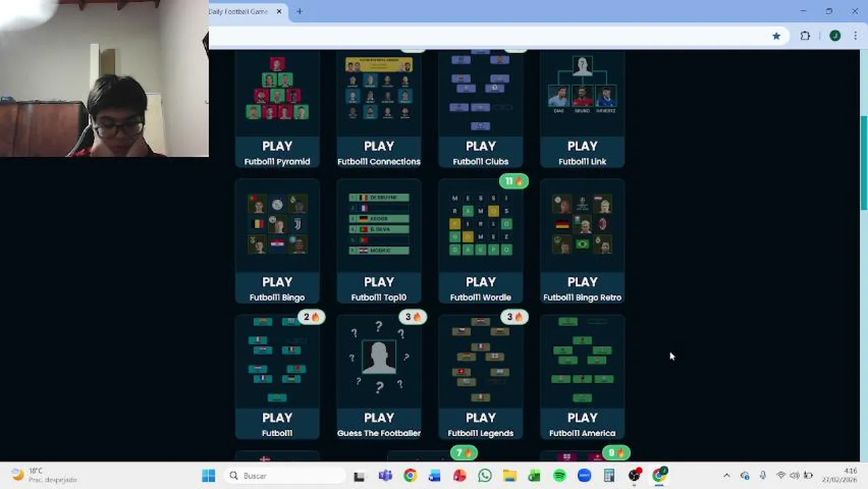Open Microsoft Teams from taskbar
Image resolution: width=868 pixels, height=489 pixels.
pos(385,475)
